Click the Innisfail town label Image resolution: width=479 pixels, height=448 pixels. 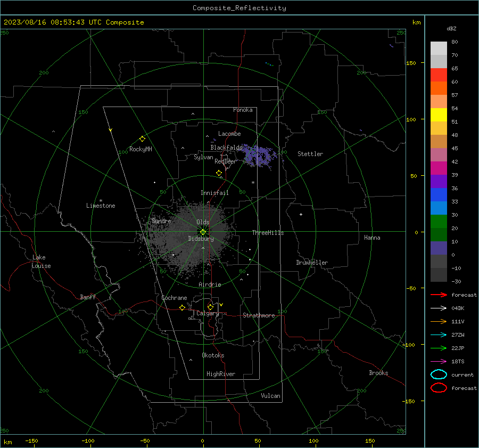pyautogui.click(x=214, y=193)
